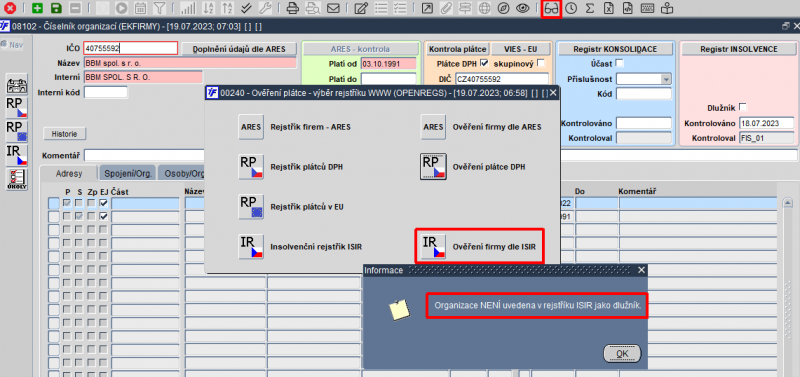The height and width of the screenshot is (377, 800).
Task: Click the Excel export file icon
Action: click(x=609, y=8)
